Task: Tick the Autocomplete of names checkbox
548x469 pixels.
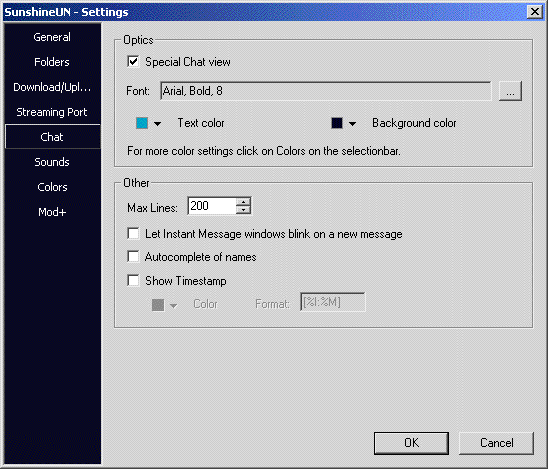Action: point(133,257)
